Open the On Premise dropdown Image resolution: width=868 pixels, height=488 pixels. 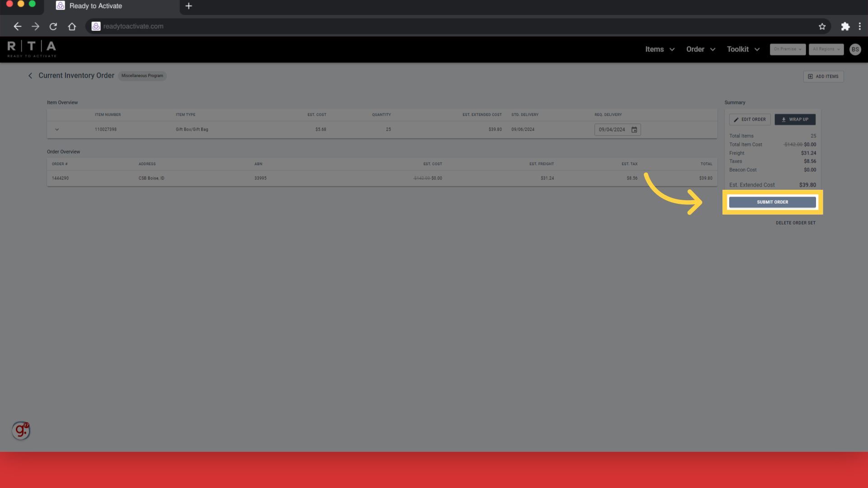[788, 49]
